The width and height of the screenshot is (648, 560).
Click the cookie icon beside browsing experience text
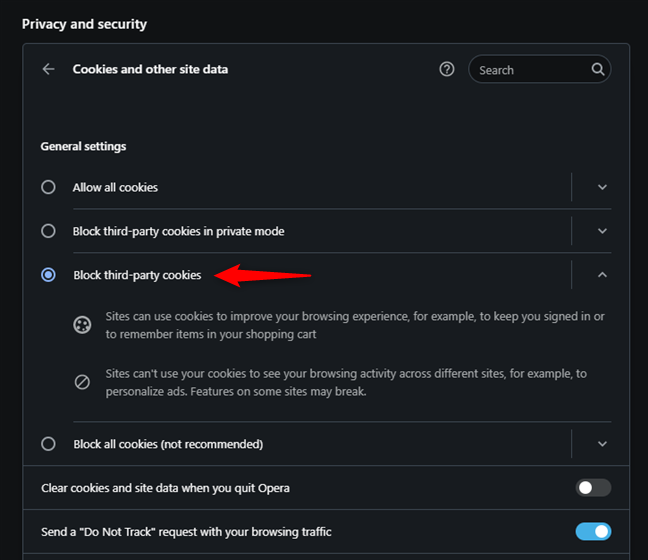click(x=82, y=325)
